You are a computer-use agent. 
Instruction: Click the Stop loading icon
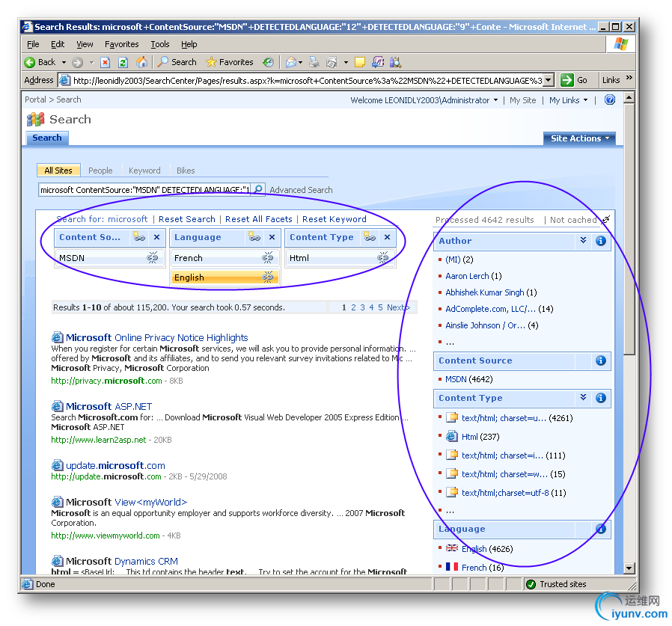(x=105, y=63)
